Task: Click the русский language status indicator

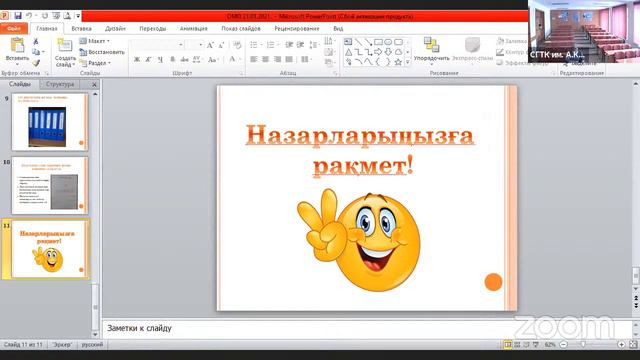Action: 92,345
